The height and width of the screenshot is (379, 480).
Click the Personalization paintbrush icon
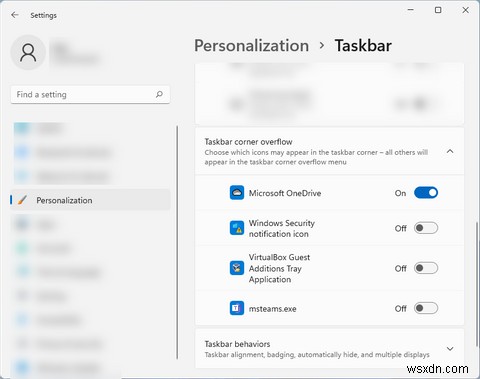tap(23, 200)
